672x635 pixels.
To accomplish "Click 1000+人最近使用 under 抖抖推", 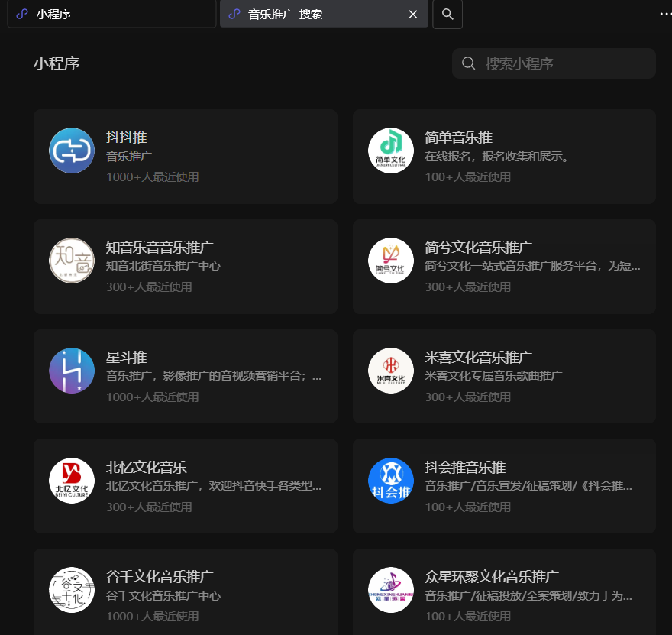I will pos(152,177).
